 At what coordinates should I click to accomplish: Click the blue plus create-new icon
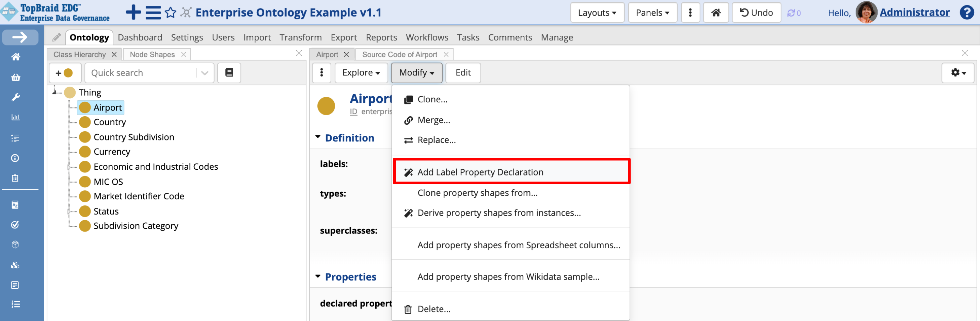[x=133, y=13]
